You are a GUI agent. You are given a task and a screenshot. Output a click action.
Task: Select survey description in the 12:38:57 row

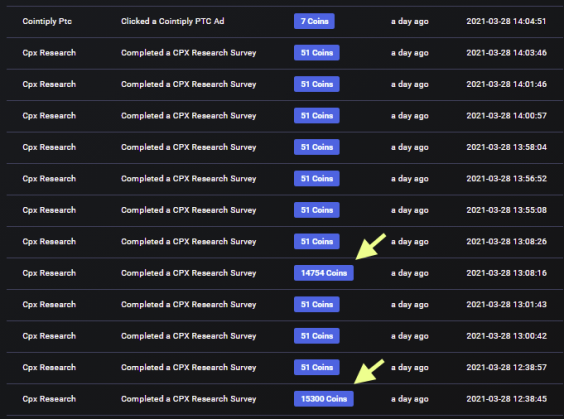click(x=188, y=368)
